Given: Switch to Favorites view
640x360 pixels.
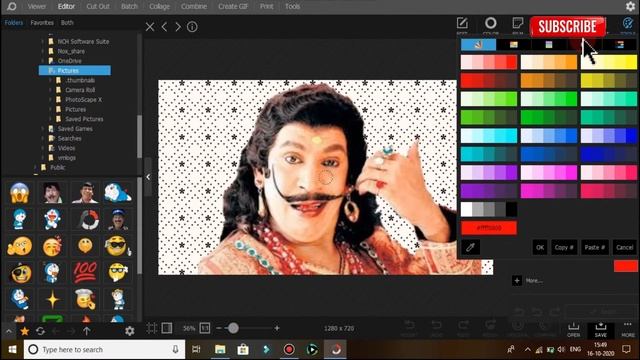Looking at the screenshot, I should click(42, 23).
